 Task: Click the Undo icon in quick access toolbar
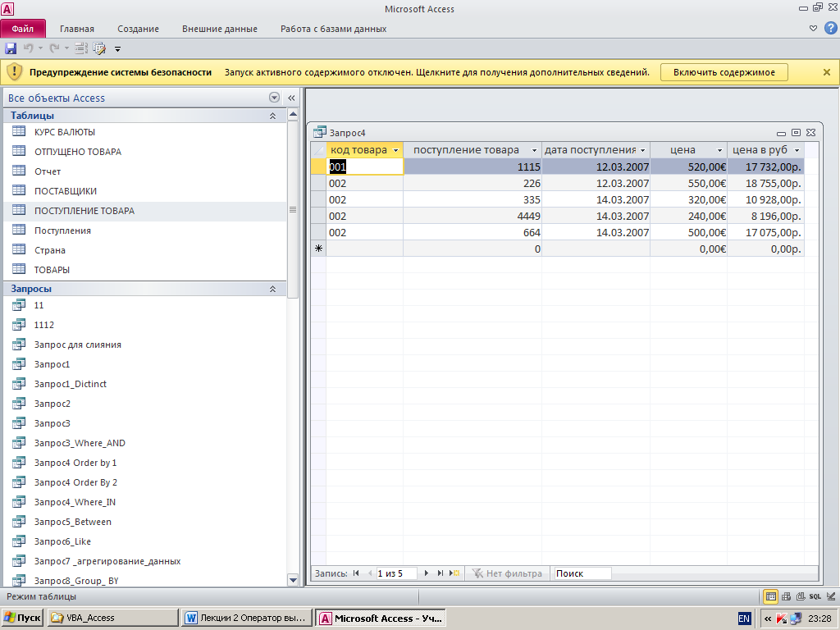tap(28, 48)
